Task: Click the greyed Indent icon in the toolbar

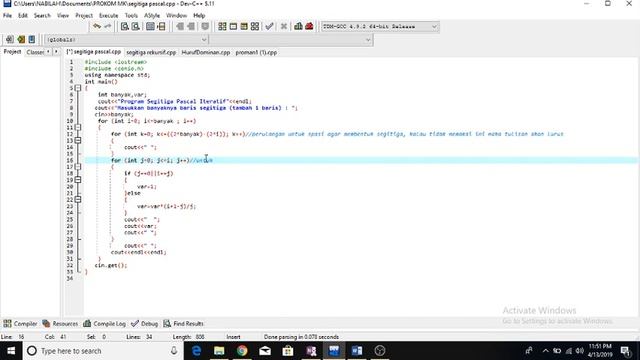Action: (x=191, y=27)
